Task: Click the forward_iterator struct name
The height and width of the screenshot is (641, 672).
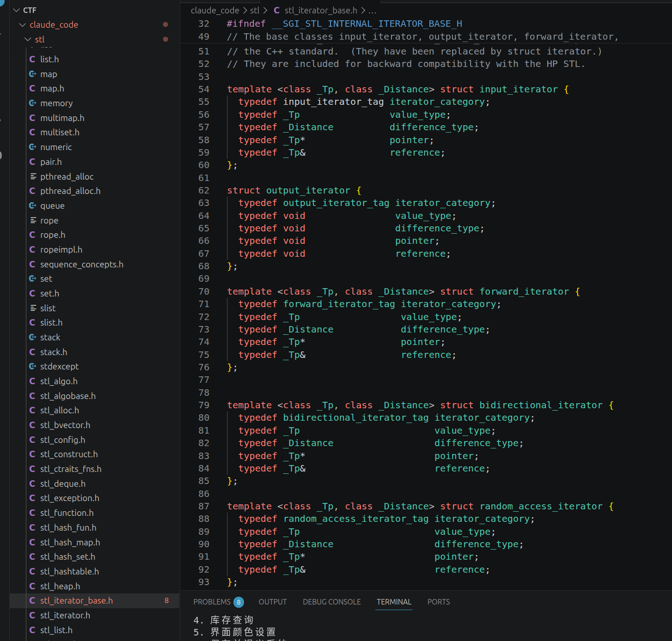Action: (524, 291)
